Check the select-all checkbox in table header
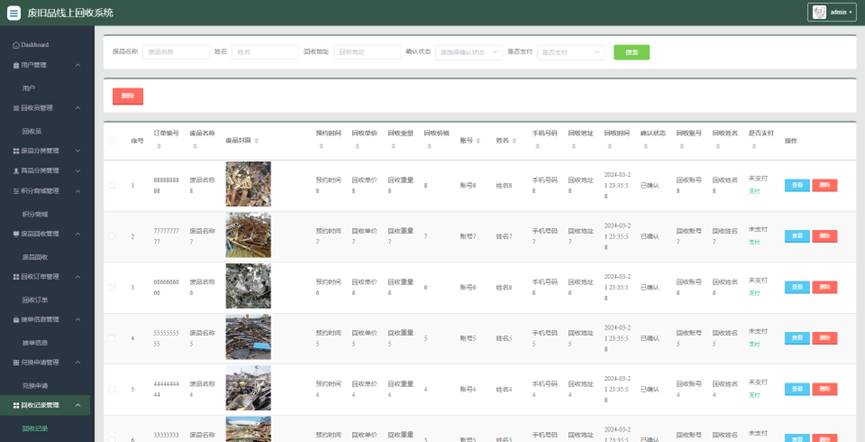The width and height of the screenshot is (865, 442). [111, 141]
